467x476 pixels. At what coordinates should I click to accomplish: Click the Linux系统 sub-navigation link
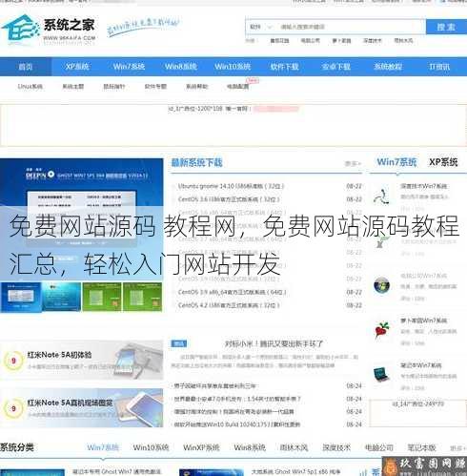click(30, 87)
